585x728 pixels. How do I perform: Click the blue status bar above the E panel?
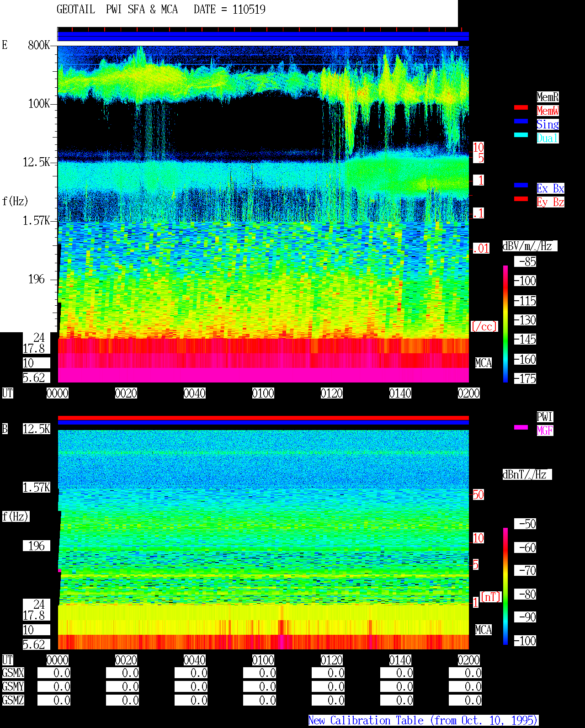coord(263,37)
